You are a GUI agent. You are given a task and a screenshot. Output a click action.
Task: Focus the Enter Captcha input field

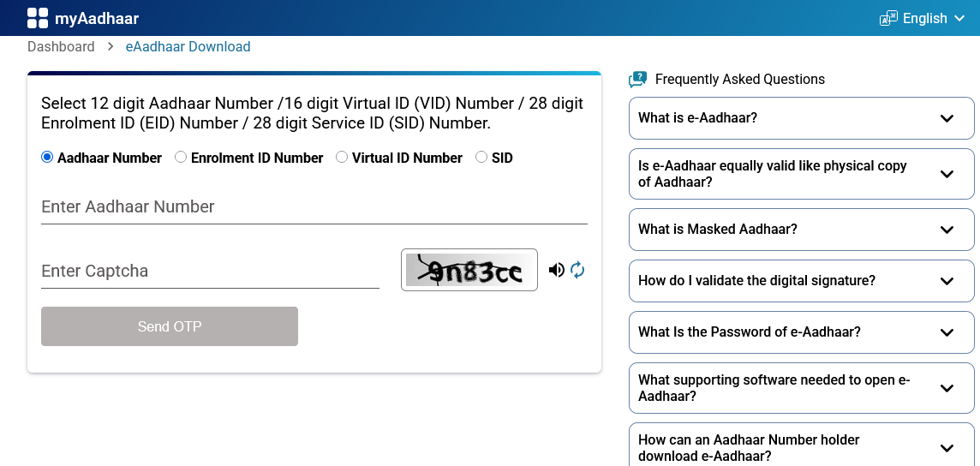[x=210, y=272]
